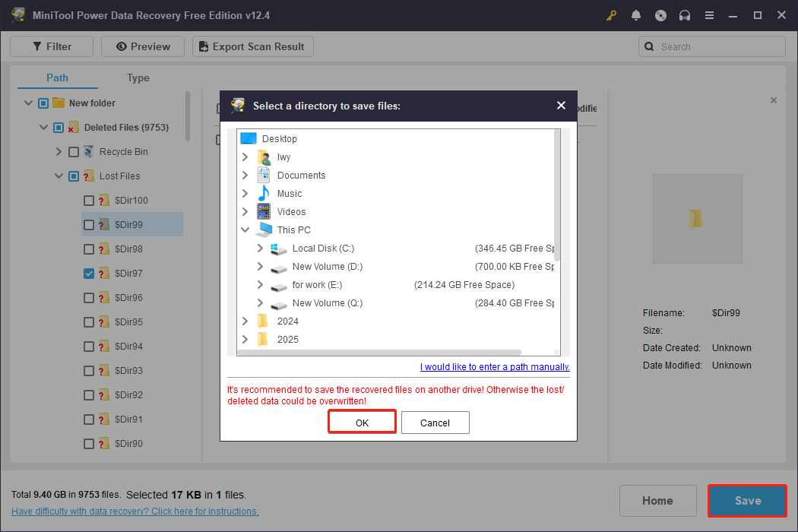Open notifications bell icon
The width and height of the screenshot is (798, 532).
[635, 15]
